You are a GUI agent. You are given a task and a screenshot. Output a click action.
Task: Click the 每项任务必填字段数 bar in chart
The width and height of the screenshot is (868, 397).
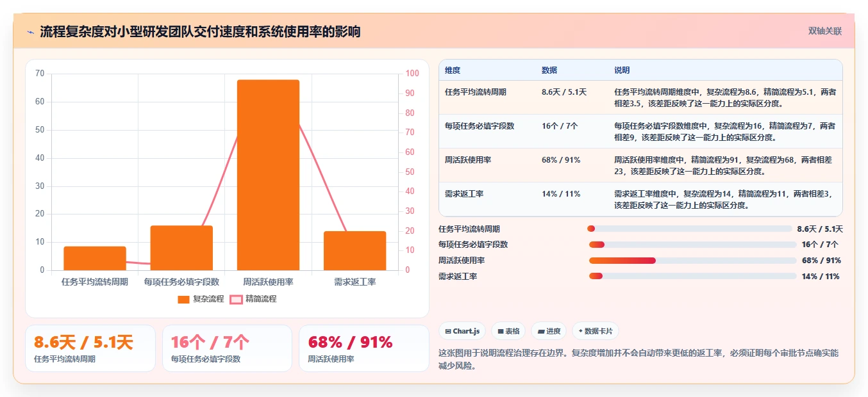(181, 248)
